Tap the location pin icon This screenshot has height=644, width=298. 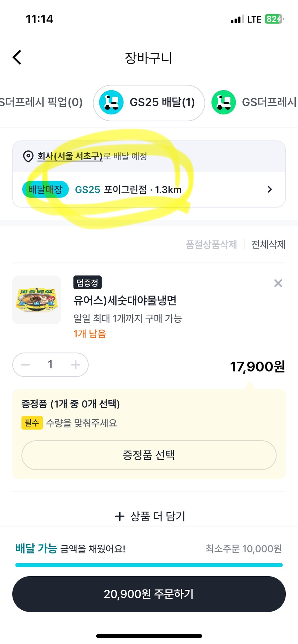pyautogui.click(x=28, y=156)
